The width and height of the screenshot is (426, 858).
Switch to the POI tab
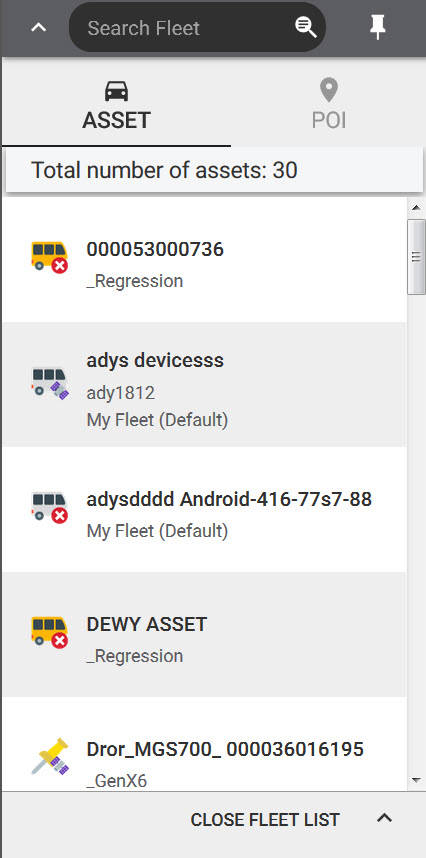(329, 104)
